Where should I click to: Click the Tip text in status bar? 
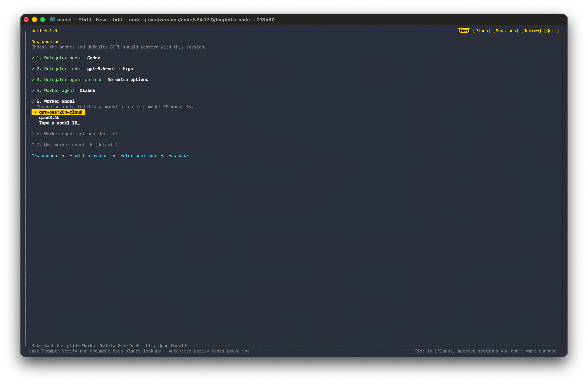pyautogui.click(x=486, y=351)
